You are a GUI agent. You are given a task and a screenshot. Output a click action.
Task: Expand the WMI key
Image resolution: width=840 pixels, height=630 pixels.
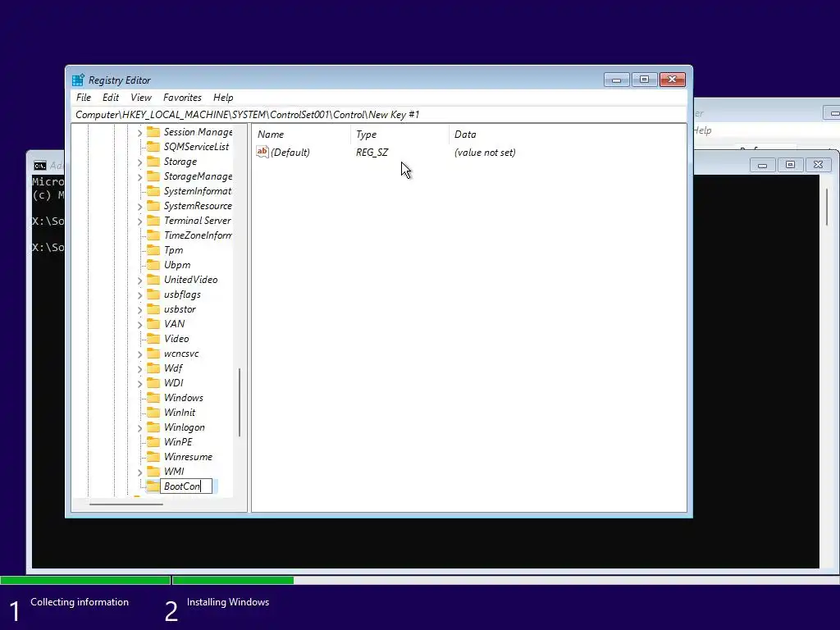[139, 472]
